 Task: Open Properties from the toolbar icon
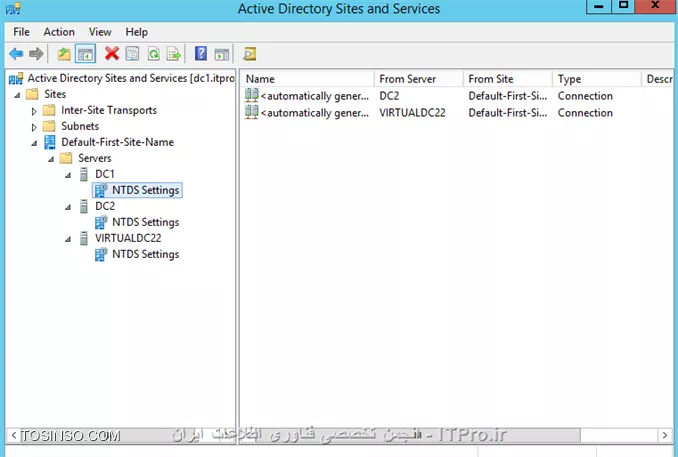point(132,54)
